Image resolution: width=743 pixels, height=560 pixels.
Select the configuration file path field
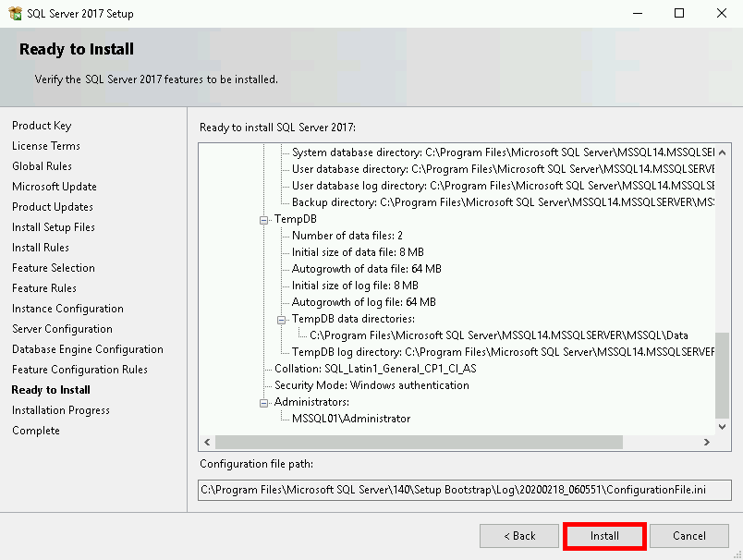[x=465, y=490]
